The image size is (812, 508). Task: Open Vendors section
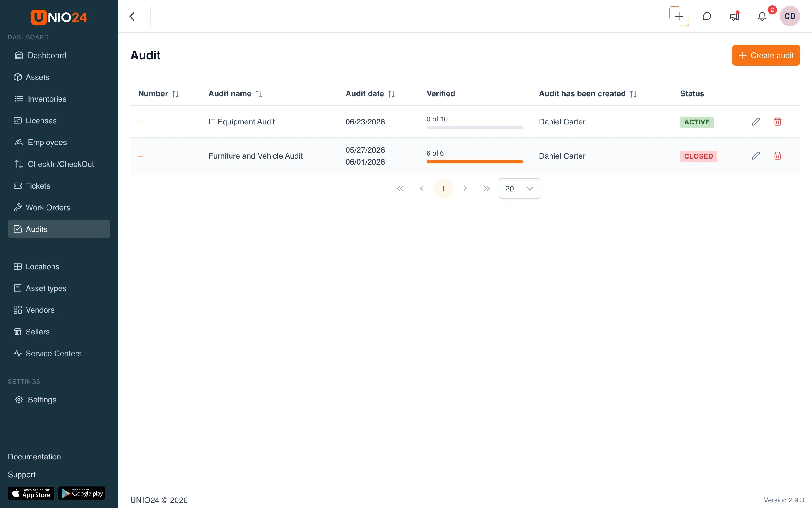coord(59,310)
